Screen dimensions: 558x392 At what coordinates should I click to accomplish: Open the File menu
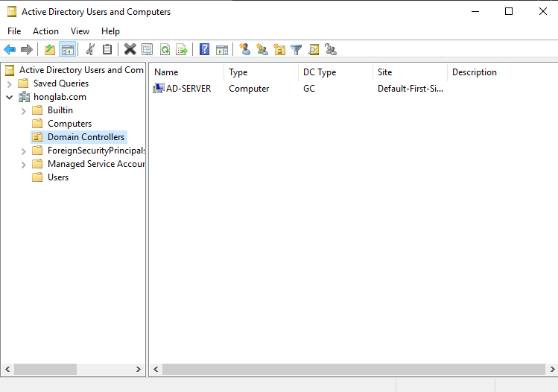coord(14,31)
